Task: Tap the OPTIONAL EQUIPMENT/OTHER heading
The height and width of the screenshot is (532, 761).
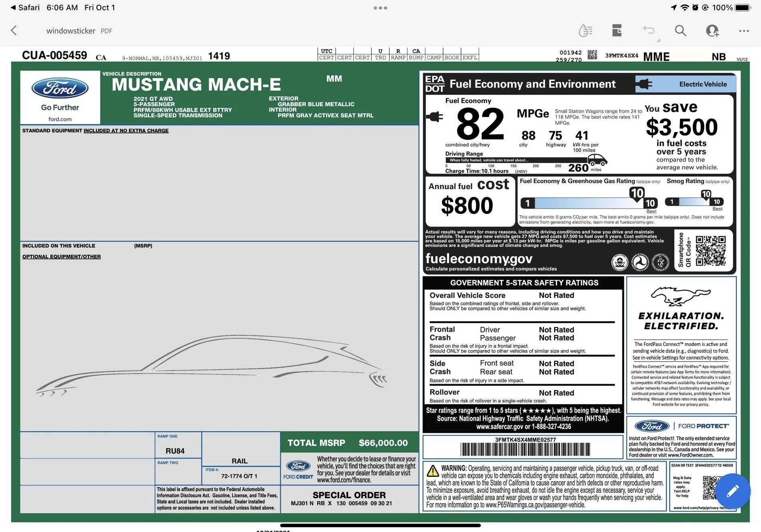Action: point(61,256)
